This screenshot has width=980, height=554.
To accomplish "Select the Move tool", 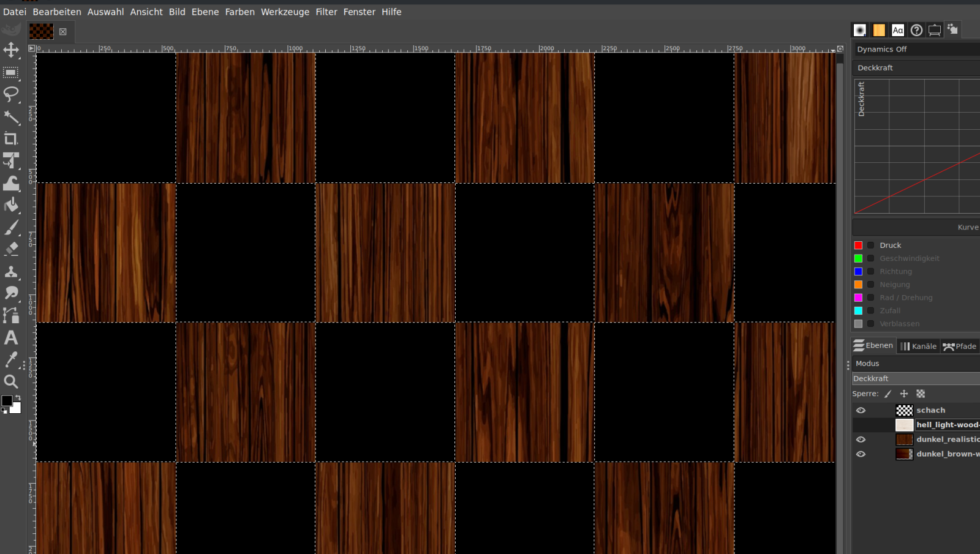I will coord(11,50).
